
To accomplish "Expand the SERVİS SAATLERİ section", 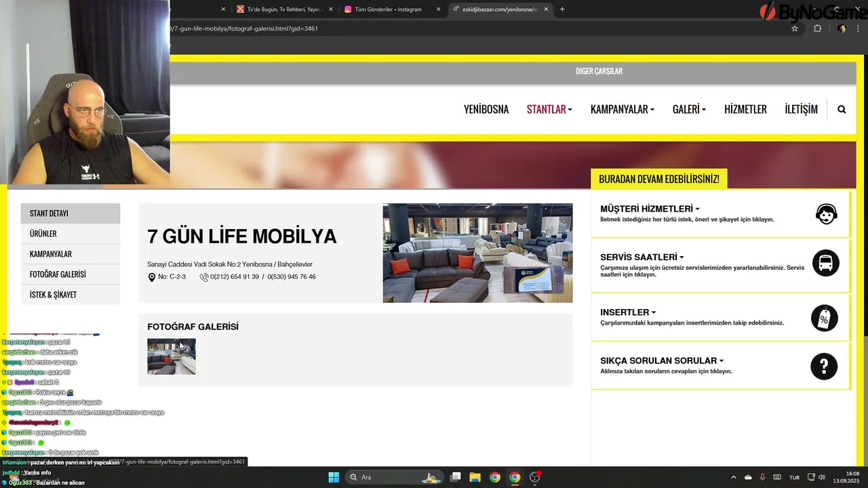I will [x=642, y=257].
